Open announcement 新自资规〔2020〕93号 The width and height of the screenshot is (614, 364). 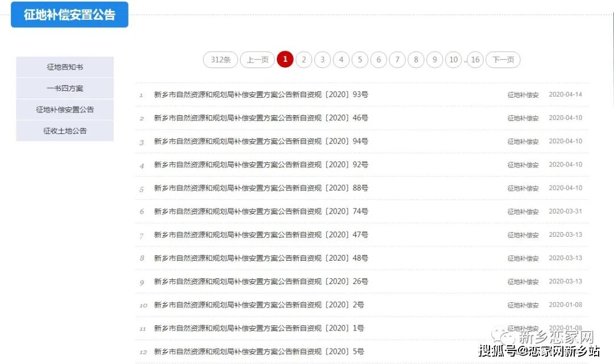(261, 95)
